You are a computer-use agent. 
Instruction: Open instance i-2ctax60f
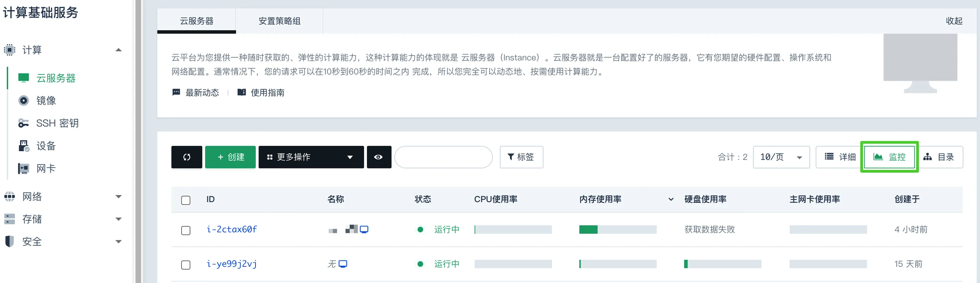tap(232, 229)
